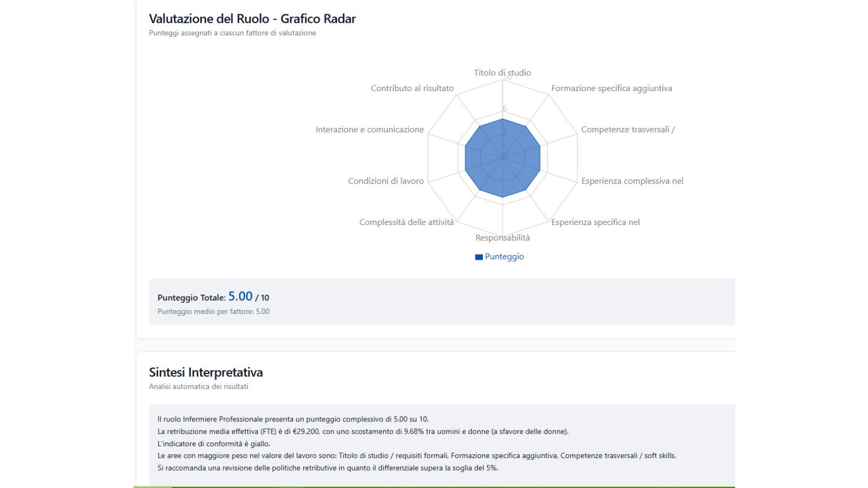Click the Titolo di studio axis label
Screen dimensions: 868x488
pos(502,73)
